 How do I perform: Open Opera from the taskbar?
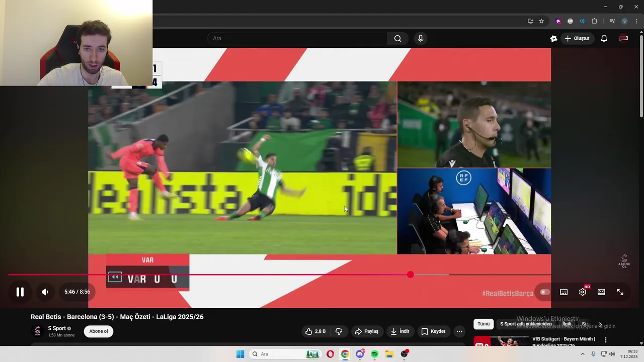[x=330, y=354]
